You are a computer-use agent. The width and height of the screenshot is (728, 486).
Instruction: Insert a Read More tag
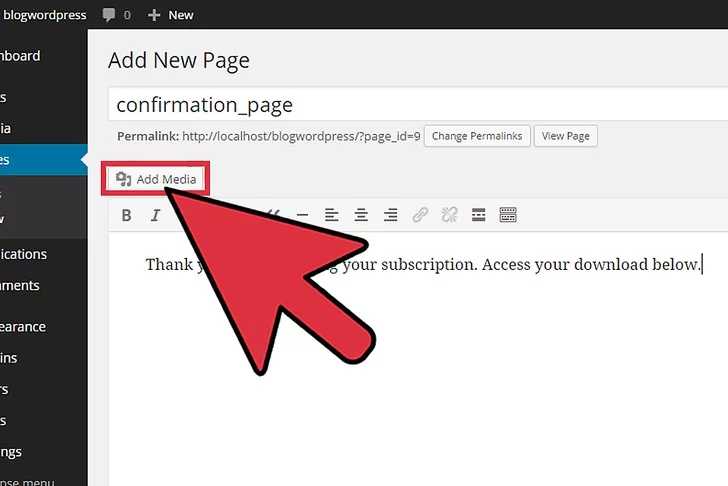click(x=478, y=215)
